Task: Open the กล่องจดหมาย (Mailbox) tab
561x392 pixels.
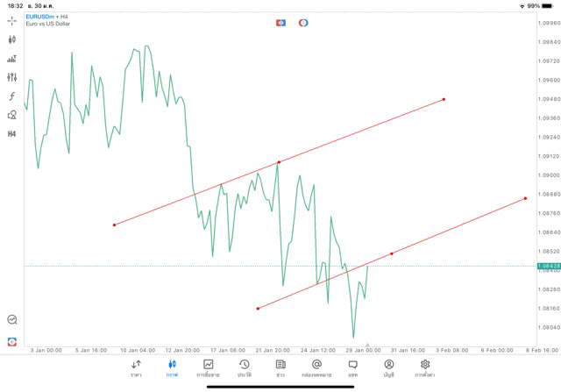Action: [316, 367]
